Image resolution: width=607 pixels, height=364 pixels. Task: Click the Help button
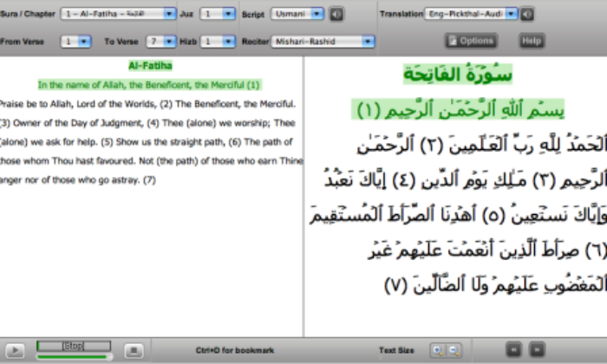click(x=532, y=41)
